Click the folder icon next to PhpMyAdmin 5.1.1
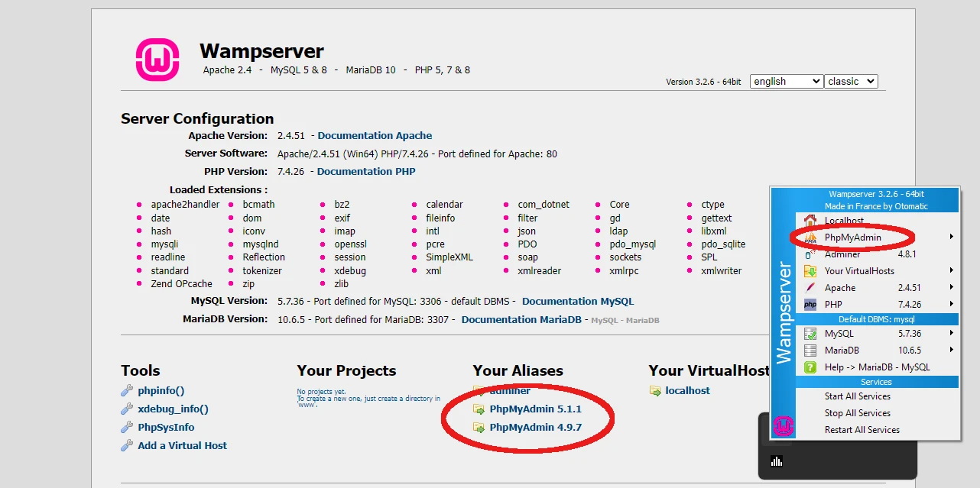This screenshot has height=488, width=980. (479, 409)
